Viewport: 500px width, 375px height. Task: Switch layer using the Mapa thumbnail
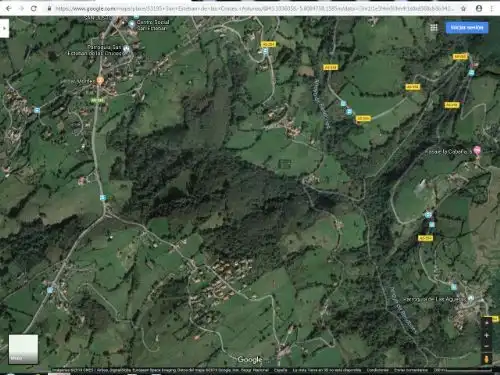pyautogui.click(x=23, y=349)
